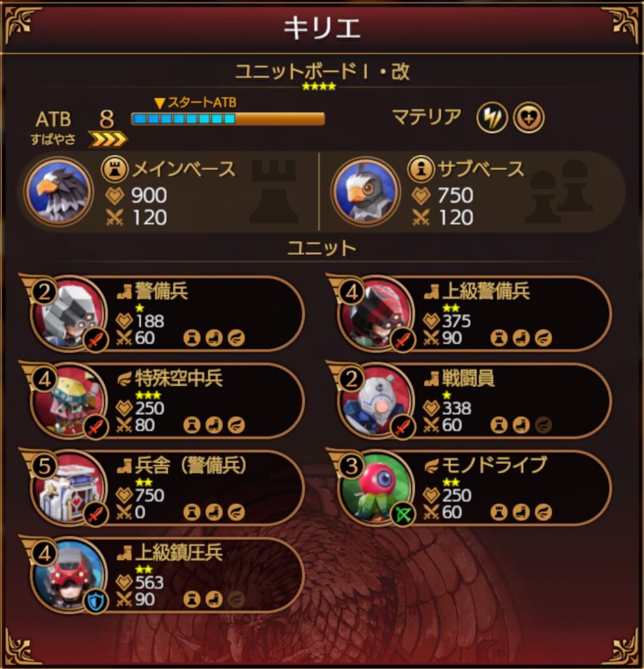The image size is (644, 669).
Task: Click the ユニットボードⅠ・改 title
Action: coord(322,72)
